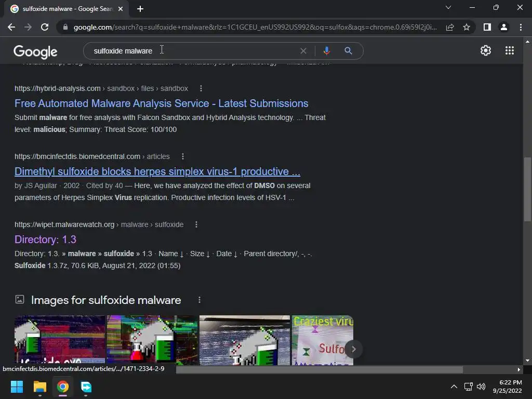Viewport: 532px width, 399px height.
Task: Click hybrid-analysis.com breadcrumb URL
Action: tap(101, 88)
